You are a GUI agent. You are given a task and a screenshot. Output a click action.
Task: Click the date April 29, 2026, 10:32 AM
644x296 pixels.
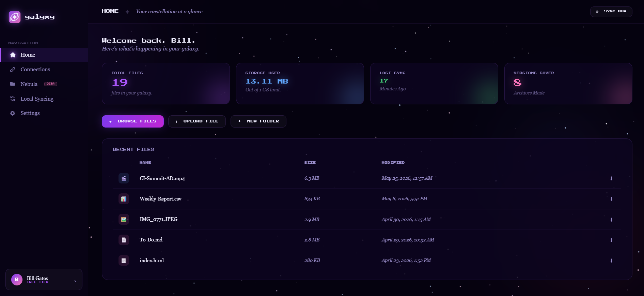pos(408,240)
